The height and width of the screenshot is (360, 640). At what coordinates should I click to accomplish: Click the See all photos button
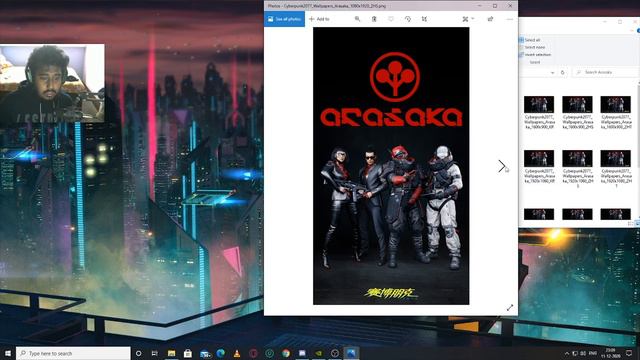[x=284, y=19]
